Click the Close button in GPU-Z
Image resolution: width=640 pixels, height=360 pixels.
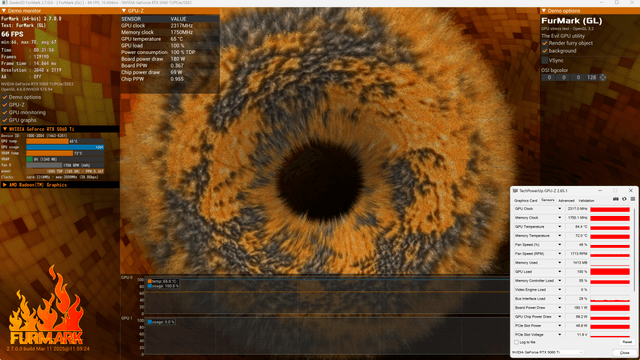click(624, 353)
